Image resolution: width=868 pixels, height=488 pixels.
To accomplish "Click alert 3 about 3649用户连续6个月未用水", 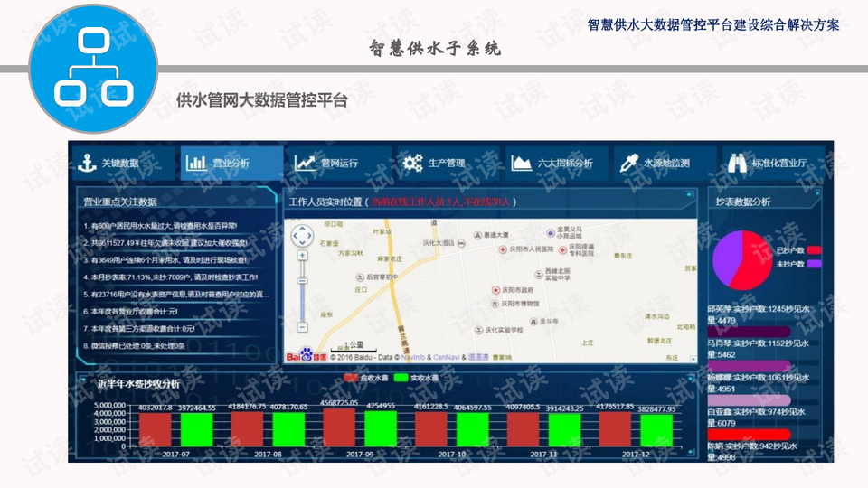I will pos(165,260).
